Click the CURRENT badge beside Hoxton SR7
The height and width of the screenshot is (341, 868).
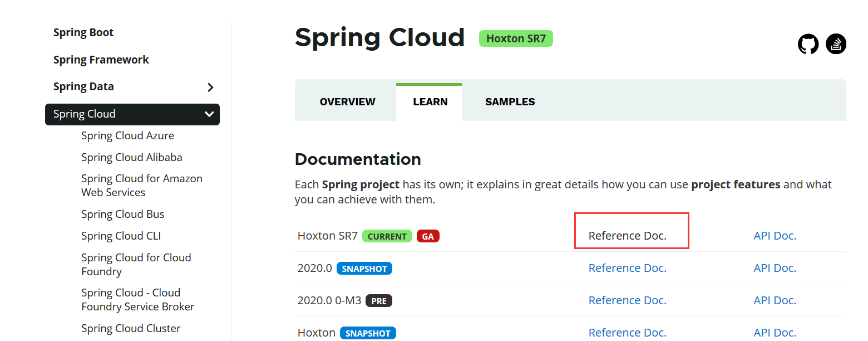coord(387,236)
